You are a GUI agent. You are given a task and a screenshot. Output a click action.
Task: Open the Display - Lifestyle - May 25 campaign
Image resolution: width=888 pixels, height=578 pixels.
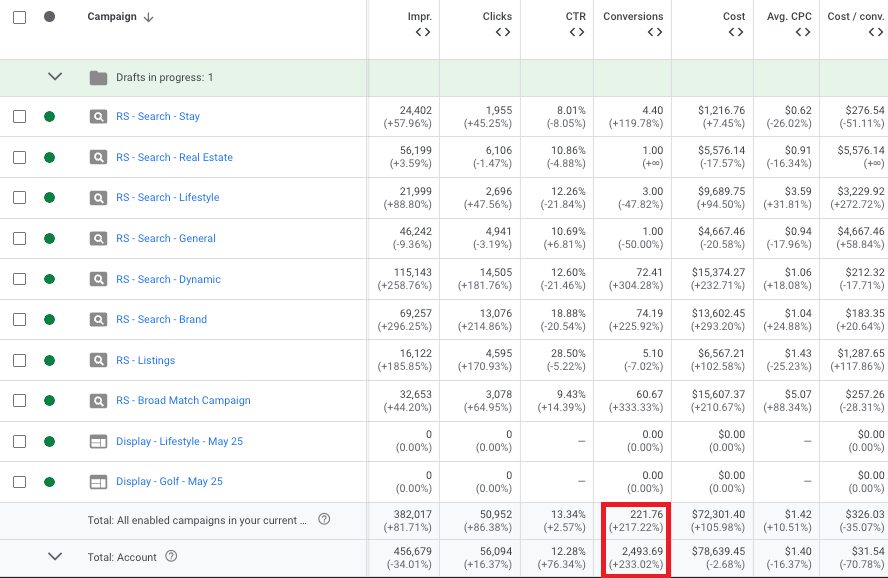pyautogui.click(x=180, y=442)
